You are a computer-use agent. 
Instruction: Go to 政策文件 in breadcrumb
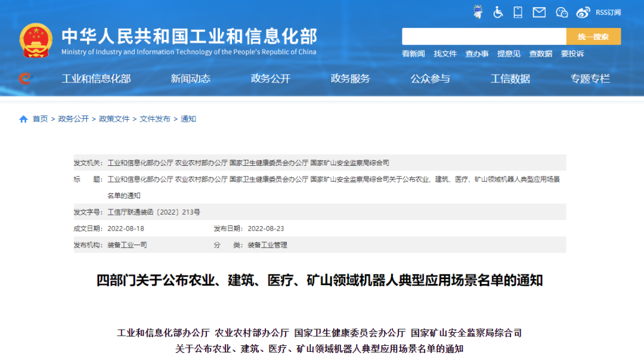[114, 119]
